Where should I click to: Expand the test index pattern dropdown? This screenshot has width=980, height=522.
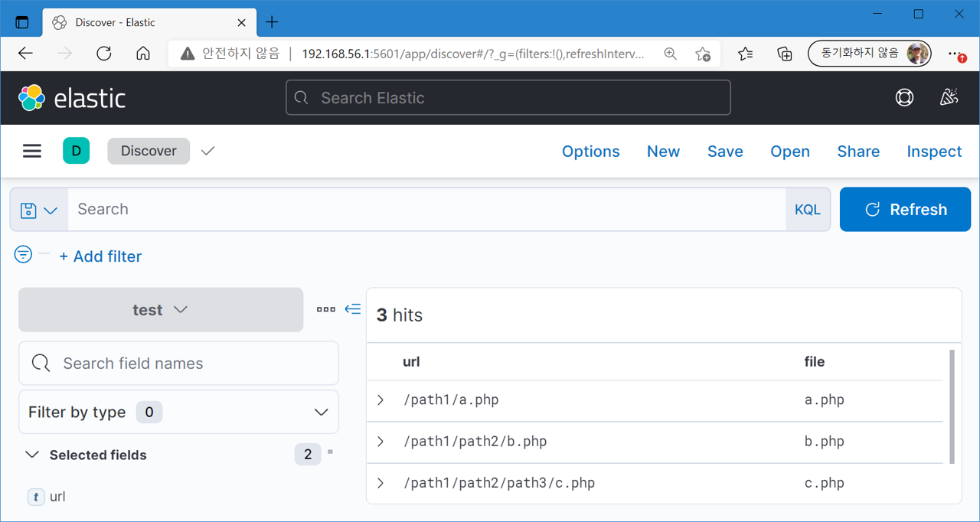pyautogui.click(x=160, y=310)
